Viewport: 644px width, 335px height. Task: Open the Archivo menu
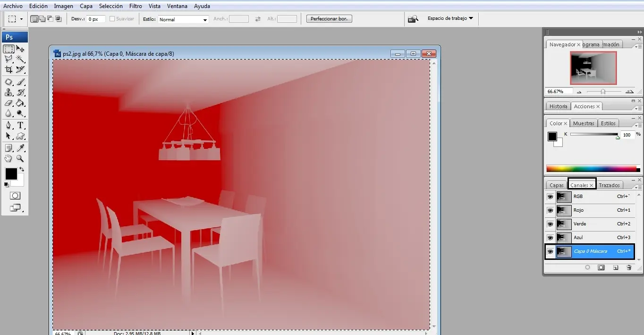pos(13,6)
